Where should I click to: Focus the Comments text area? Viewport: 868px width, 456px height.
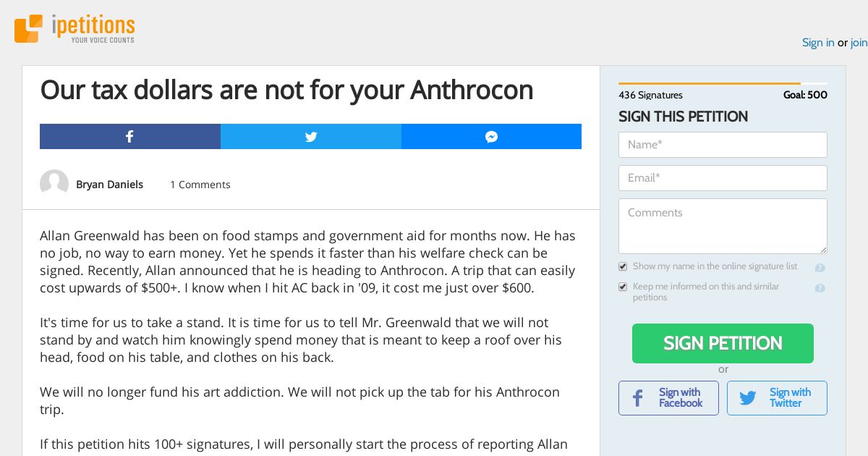[723, 226]
